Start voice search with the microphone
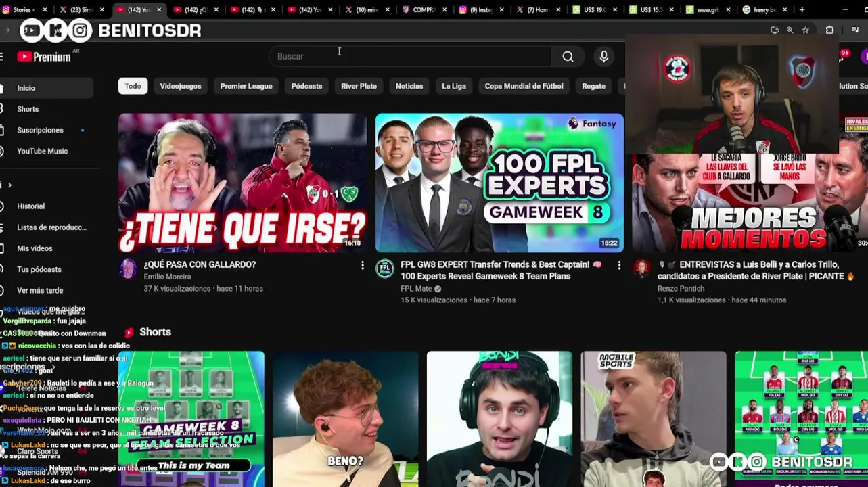 [604, 56]
